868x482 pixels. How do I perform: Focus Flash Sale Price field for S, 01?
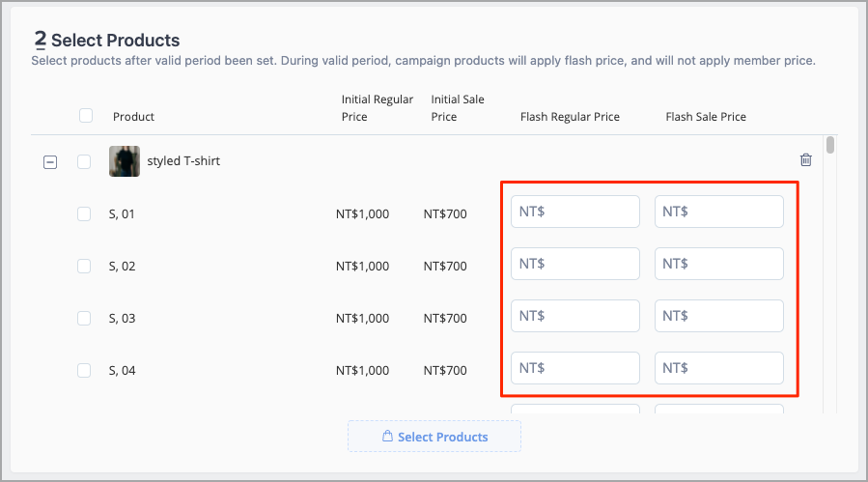(719, 212)
